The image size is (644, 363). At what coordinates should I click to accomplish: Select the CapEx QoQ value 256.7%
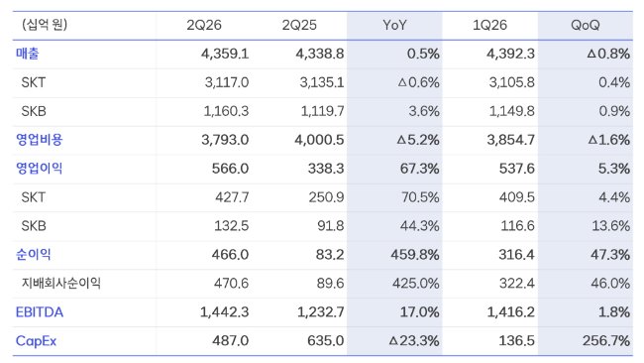tap(606, 341)
